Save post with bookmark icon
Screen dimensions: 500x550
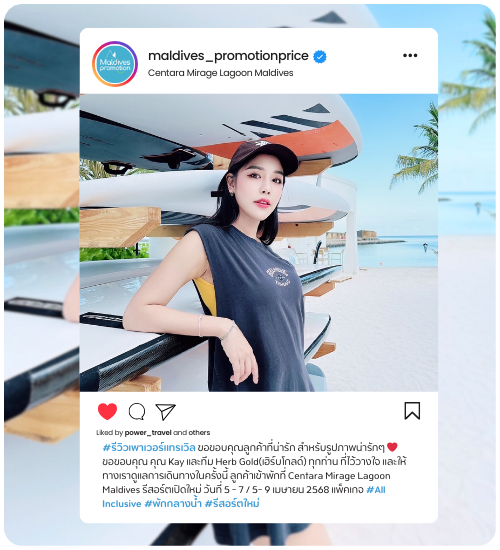pos(412,411)
